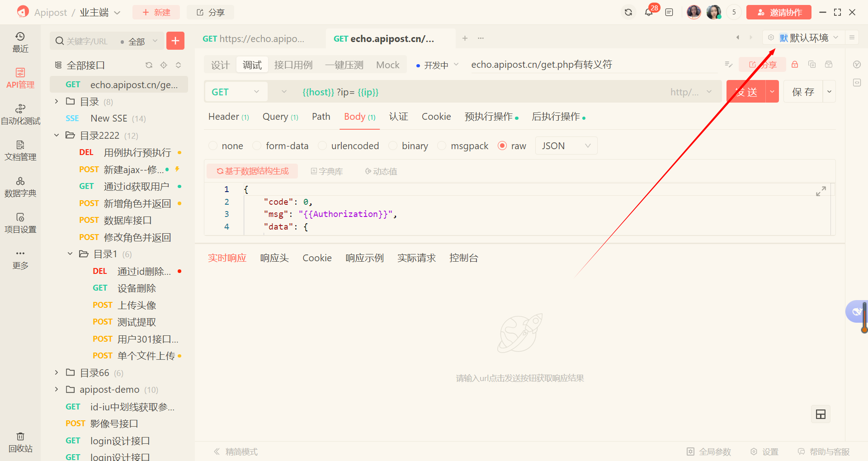Open the 发送 button dropdown arrow
The height and width of the screenshot is (461, 868).
click(x=772, y=92)
